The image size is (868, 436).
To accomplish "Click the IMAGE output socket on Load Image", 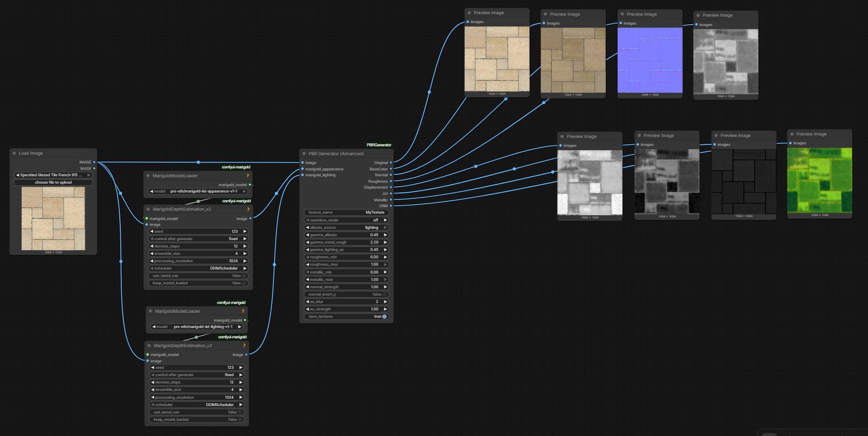I will [x=94, y=162].
